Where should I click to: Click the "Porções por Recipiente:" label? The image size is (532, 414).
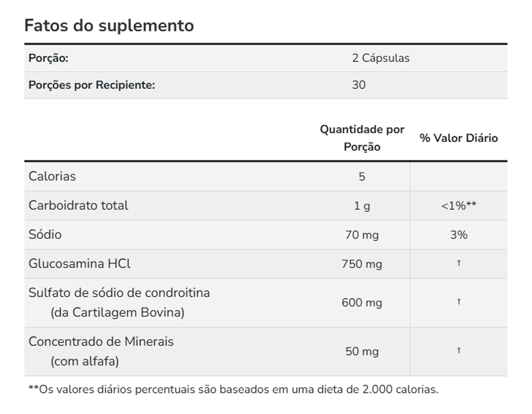pos(92,85)
